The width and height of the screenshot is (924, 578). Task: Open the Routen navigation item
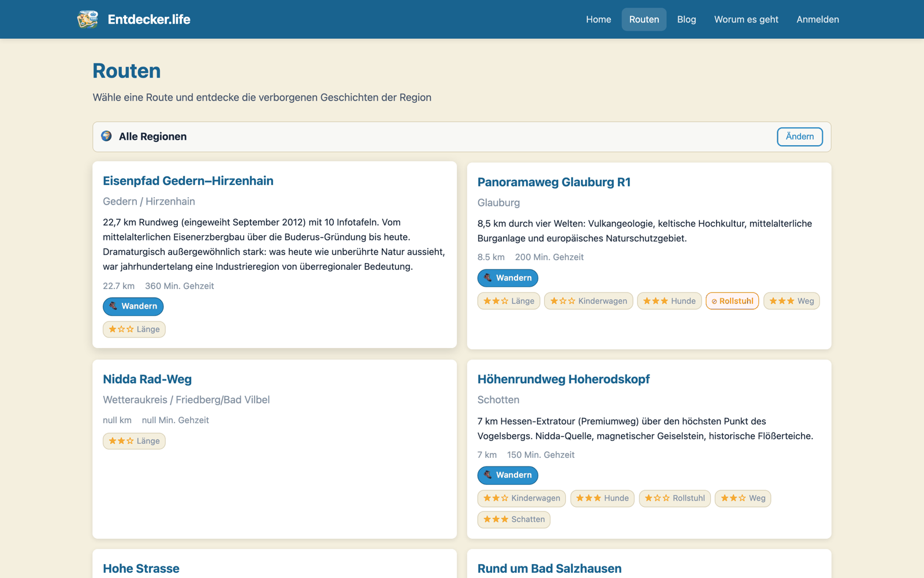(x=644, y=20)
